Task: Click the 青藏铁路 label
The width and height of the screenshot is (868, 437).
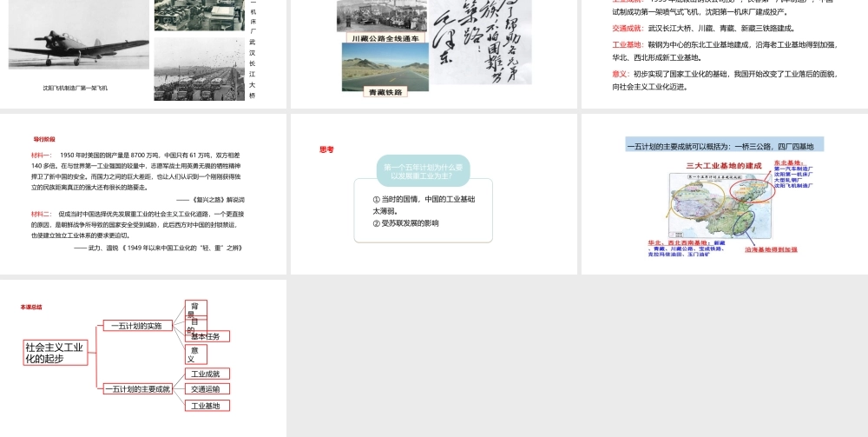Action: 385,92
